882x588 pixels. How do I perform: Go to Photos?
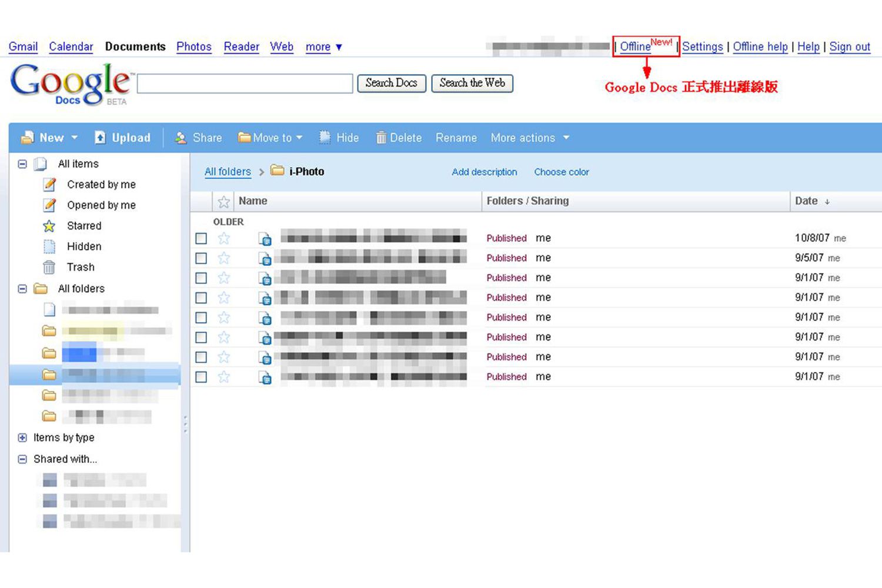194,47
